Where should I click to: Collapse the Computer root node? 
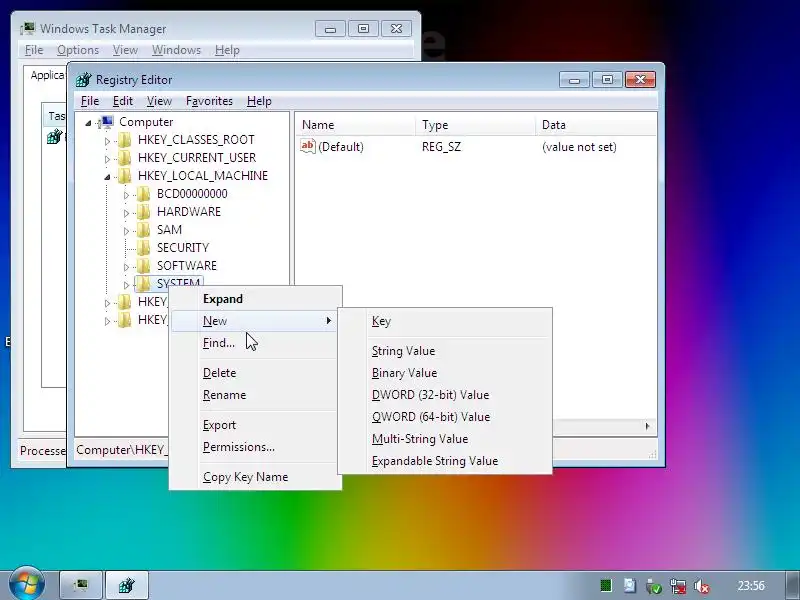coord(88,122)
